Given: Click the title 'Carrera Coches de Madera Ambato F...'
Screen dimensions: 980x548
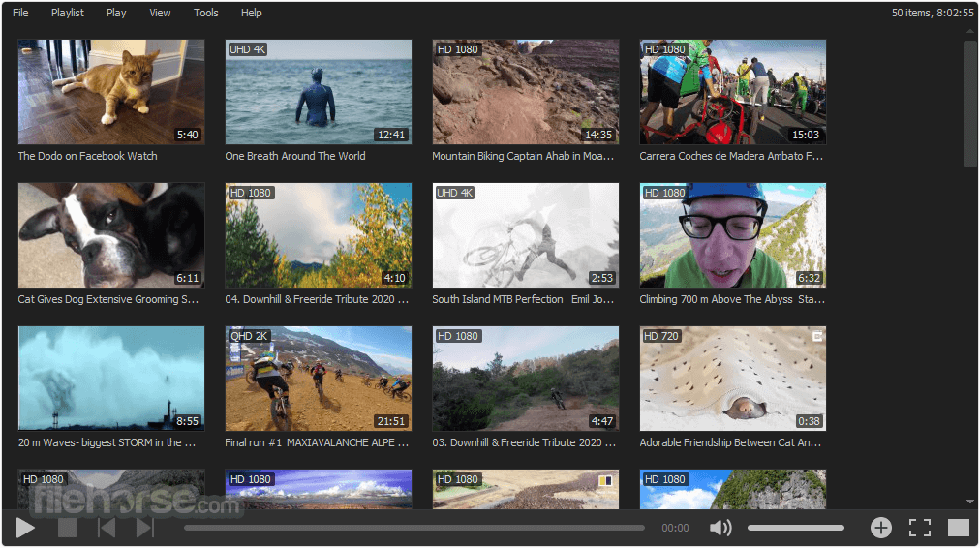Looking at the screenshot, I should tap(731, 156).
